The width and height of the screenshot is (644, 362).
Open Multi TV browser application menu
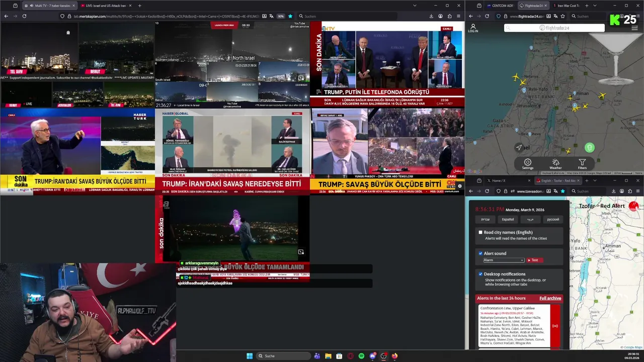pyautogui.click(x=458, y=16)
